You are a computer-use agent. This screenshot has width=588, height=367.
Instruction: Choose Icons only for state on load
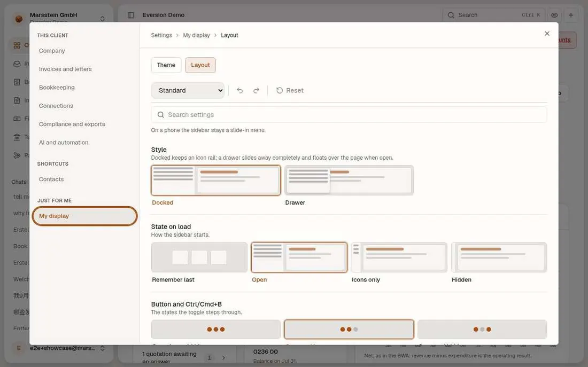pyautogui.click(x=399, y=257)
